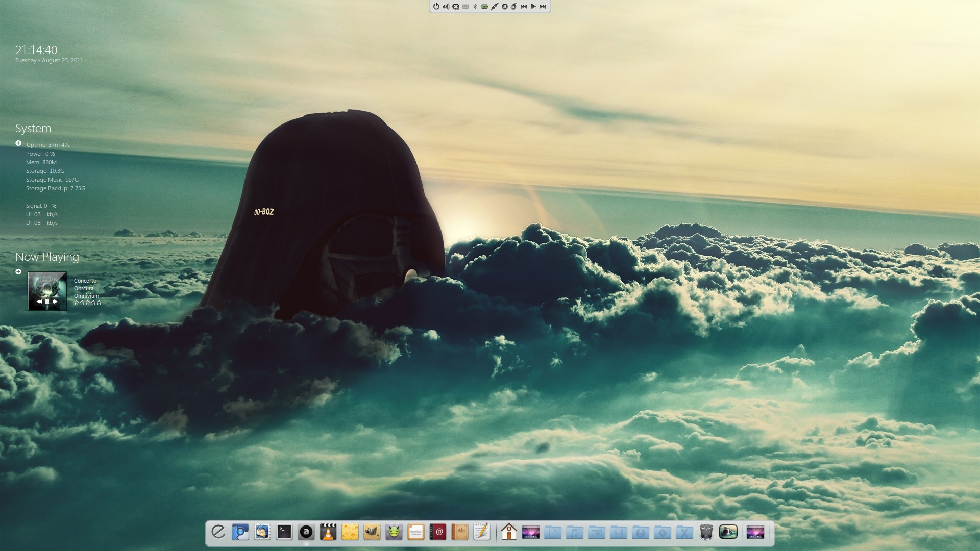
Task: Click the workspace switcher showing '1'
Action: [728, 532]
